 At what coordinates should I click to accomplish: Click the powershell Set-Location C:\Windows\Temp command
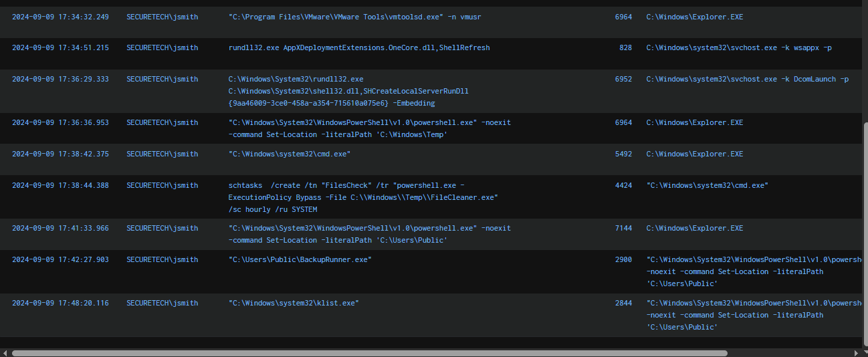point(369,128)
